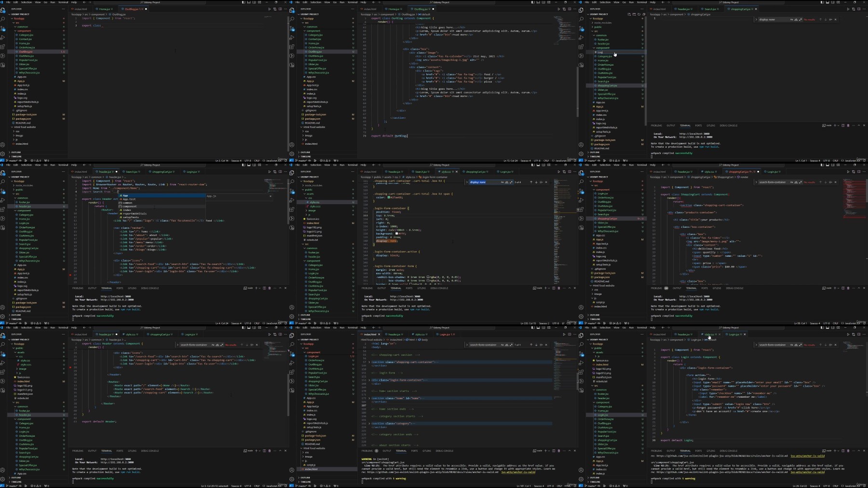Kill terminal with trash icon in top-right window
The image size is (868, 488).
848,125
